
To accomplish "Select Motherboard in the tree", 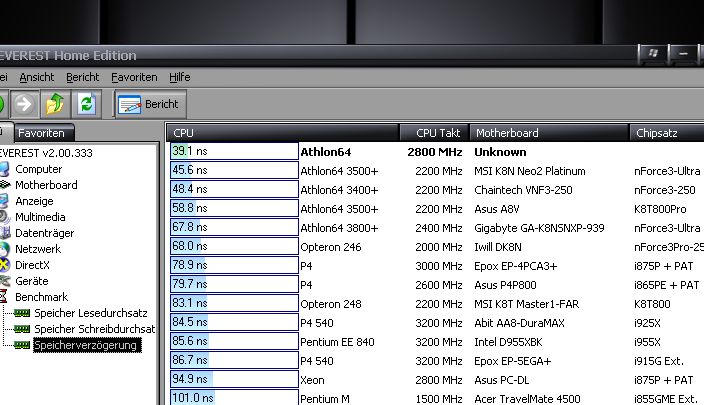I will point(46,185).
